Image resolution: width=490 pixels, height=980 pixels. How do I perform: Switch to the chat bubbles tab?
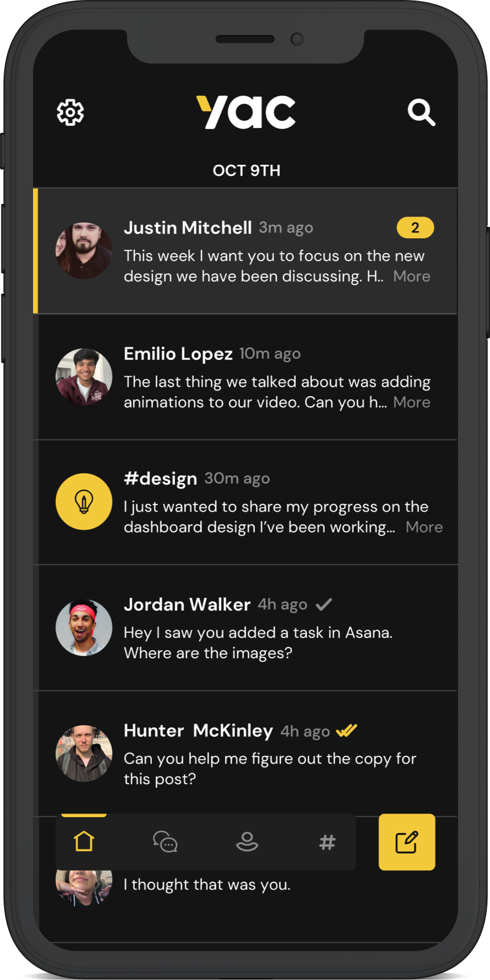click(x=165, y=842)
